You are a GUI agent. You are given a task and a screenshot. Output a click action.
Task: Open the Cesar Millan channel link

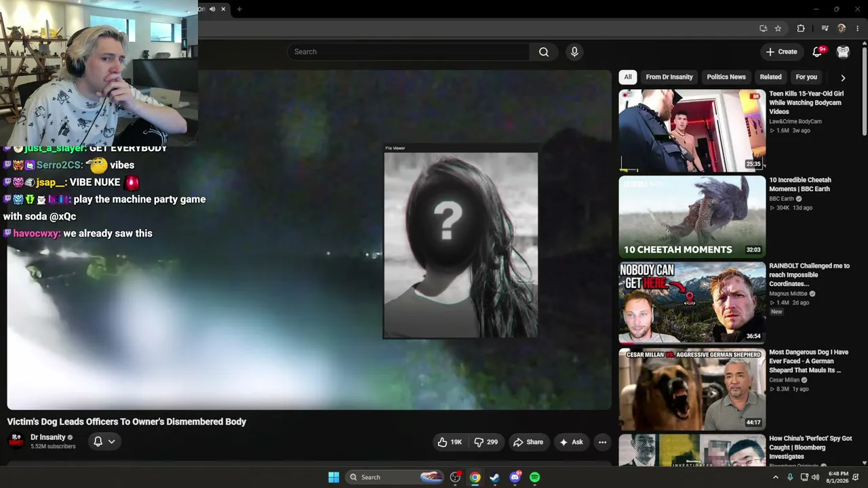[784, 380]
